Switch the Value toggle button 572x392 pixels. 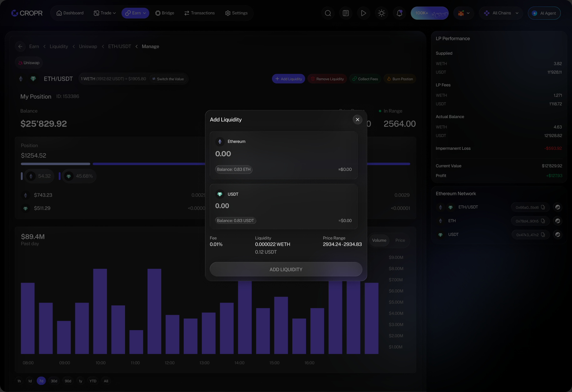pos(168,79)
